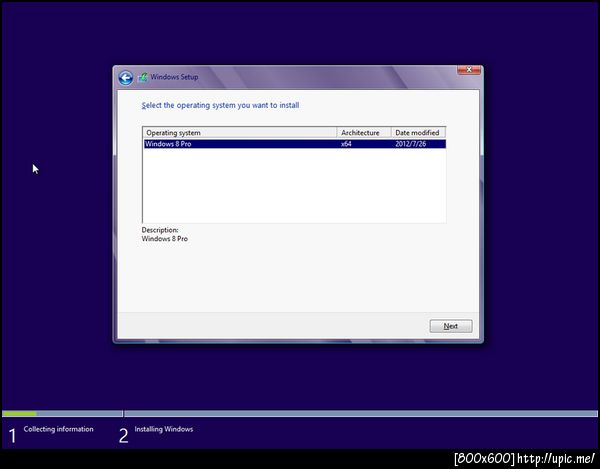Click 'Select the operating system' heading
The image size is (600, 469).
(x=220, y=105)
